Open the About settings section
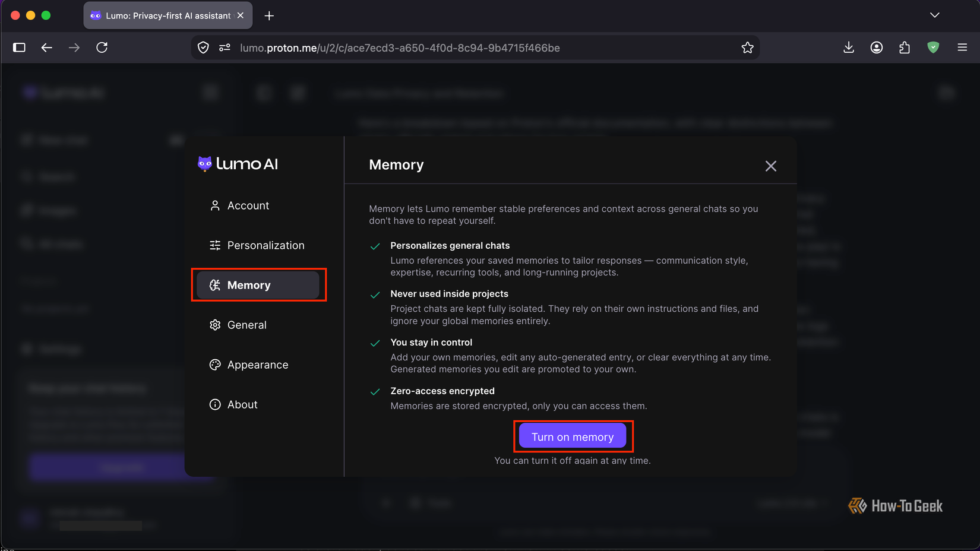Viewport: 980px width, 551px height. click(258, 404)
